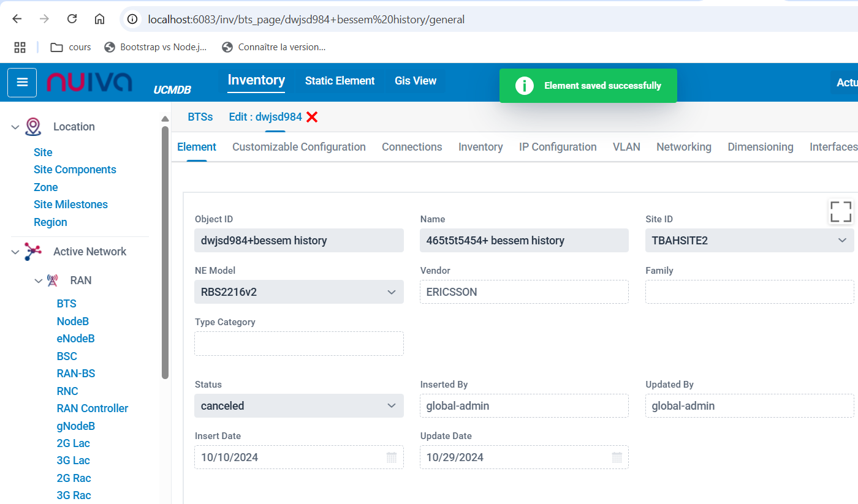Go to Site Milestones link
The image size is (858, 504).
point(70,205)
